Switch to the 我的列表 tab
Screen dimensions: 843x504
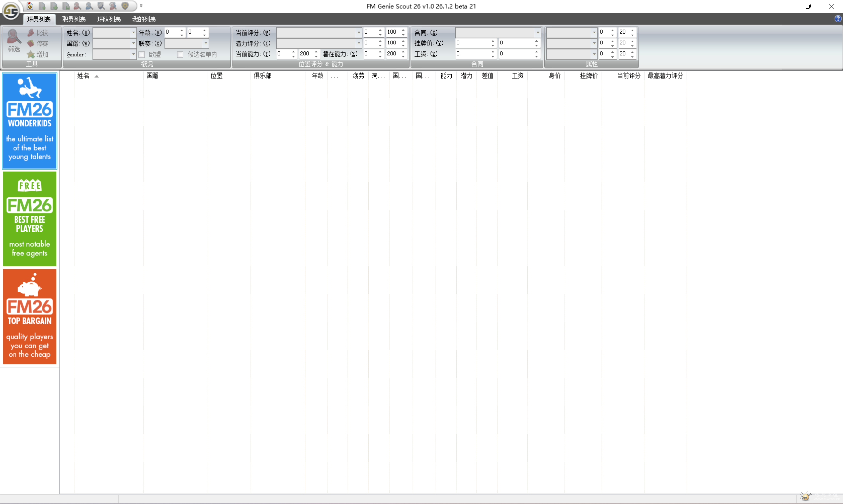click(x=144, y=19)
